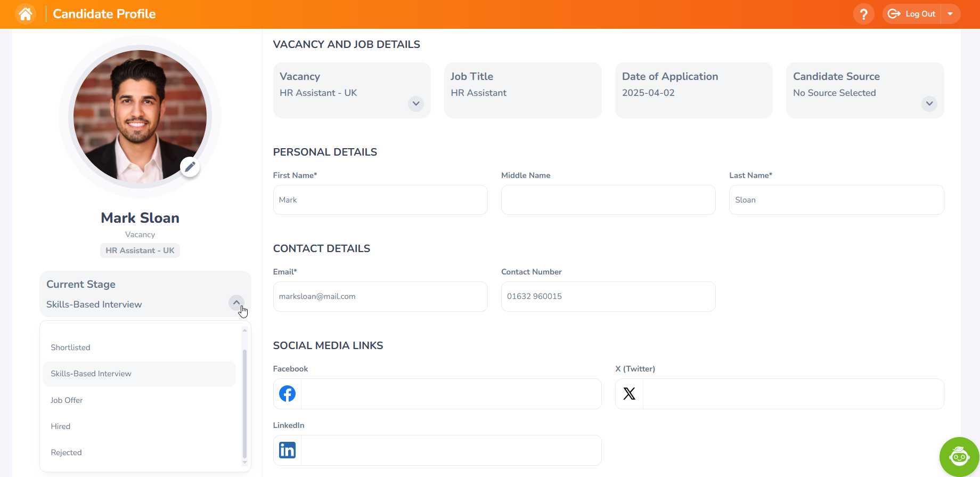The height and width of the screenshot is (477, 980).
Task: Collapse the Current Stage dropdown
Action: tap(236, 303)
